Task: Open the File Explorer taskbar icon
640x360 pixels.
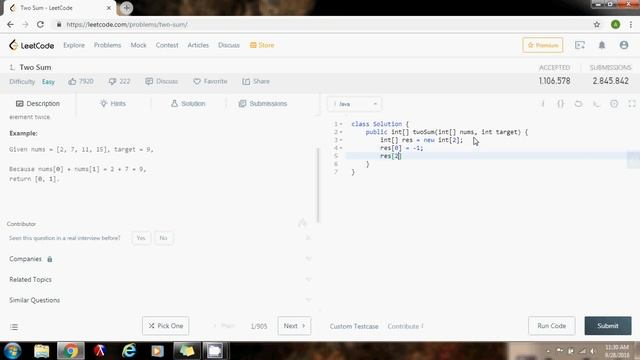Action: (42, 351)
